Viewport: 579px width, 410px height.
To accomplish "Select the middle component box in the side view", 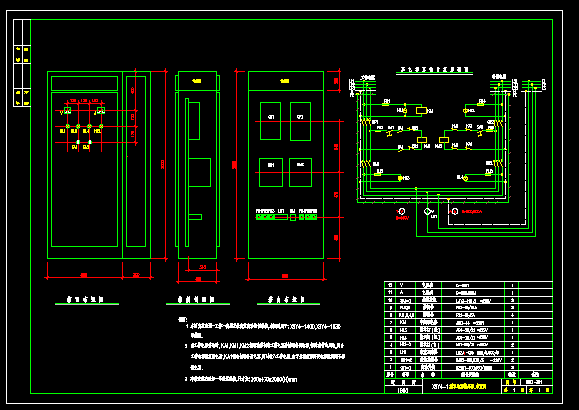I will pyautogui.click(x=199, y=172).
